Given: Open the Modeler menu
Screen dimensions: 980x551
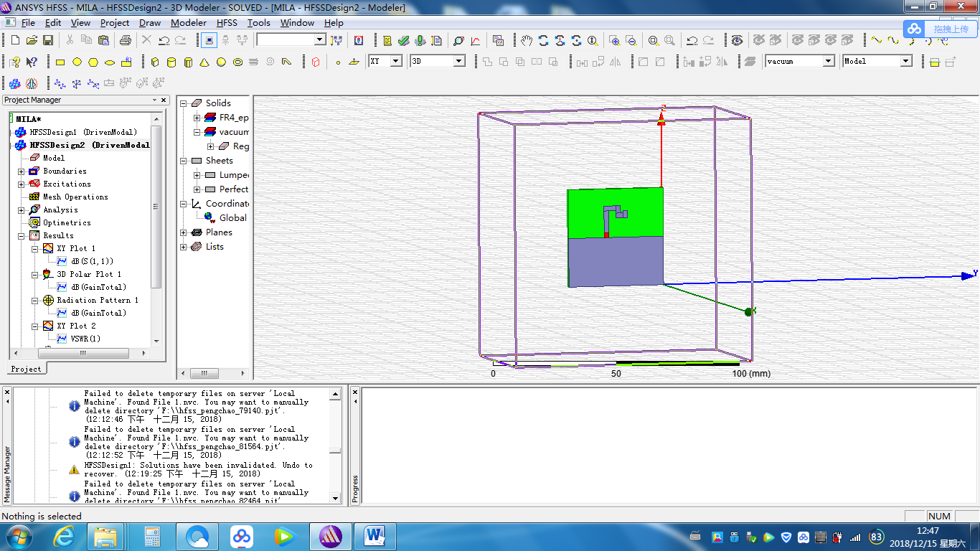Looking at the screenshot, I should tap(189, 23).
